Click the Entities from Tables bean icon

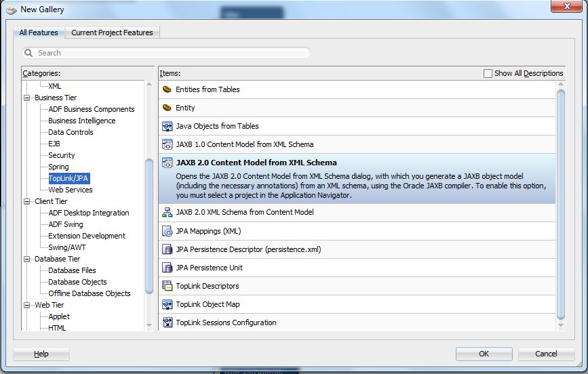[x=167, y=89]
